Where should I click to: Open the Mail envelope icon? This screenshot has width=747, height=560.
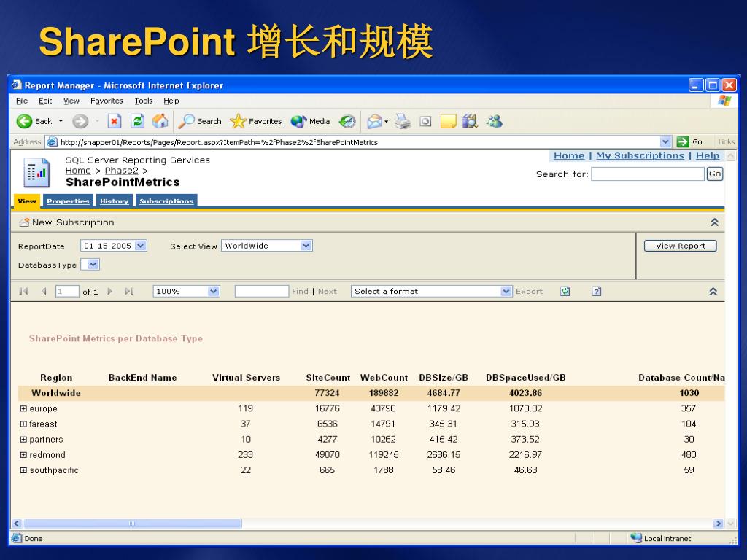[375, 122]
